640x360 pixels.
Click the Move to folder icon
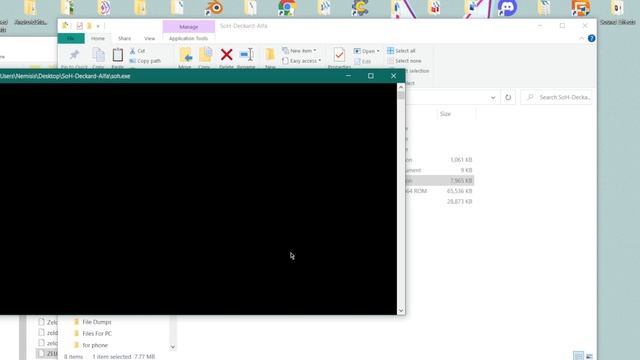(186, 55)
